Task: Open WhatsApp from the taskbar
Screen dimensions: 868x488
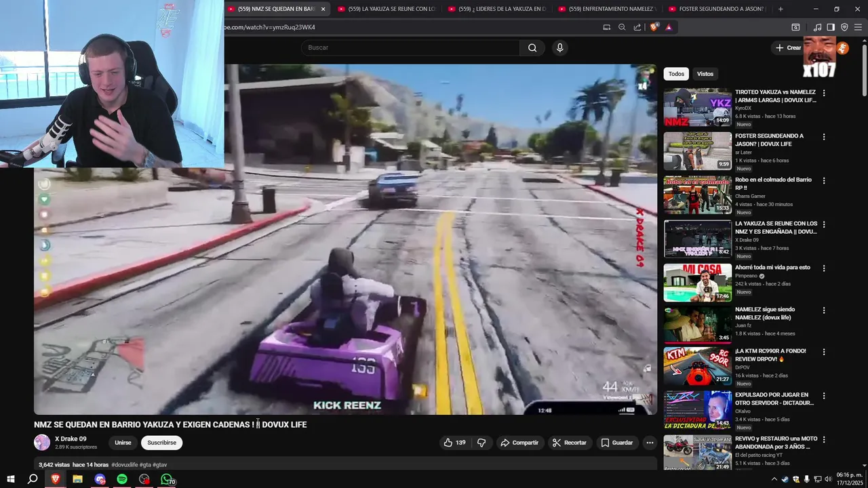Action: pyautogui.click(x=167, y=479)
